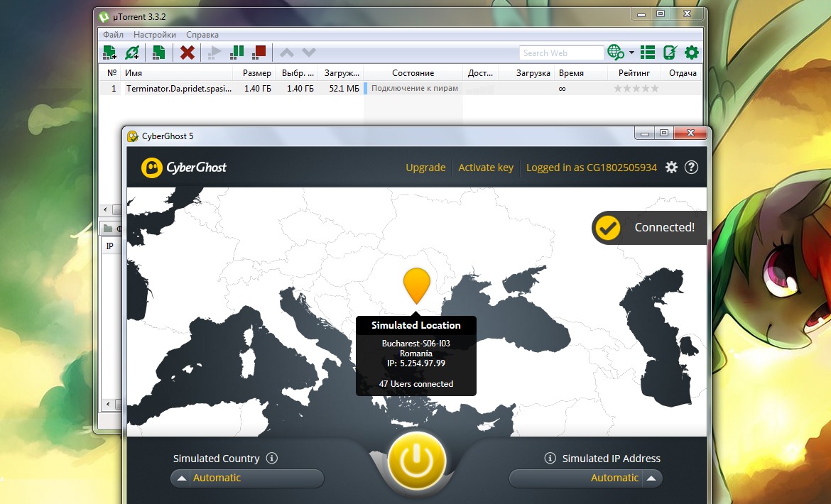Sort by the Размер column header
The height and width of the screenshot is (504, 831).
pos(254,73)
